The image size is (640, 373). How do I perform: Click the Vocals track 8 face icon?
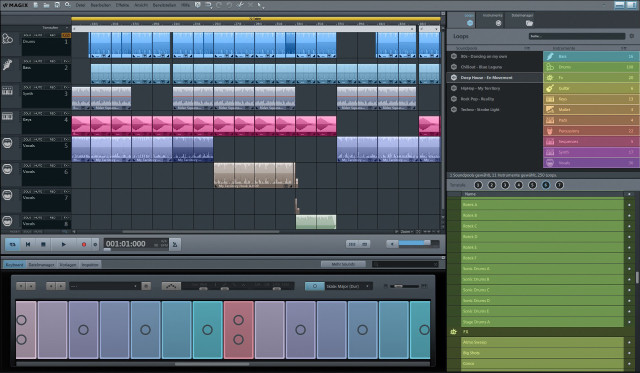(7, 221)
